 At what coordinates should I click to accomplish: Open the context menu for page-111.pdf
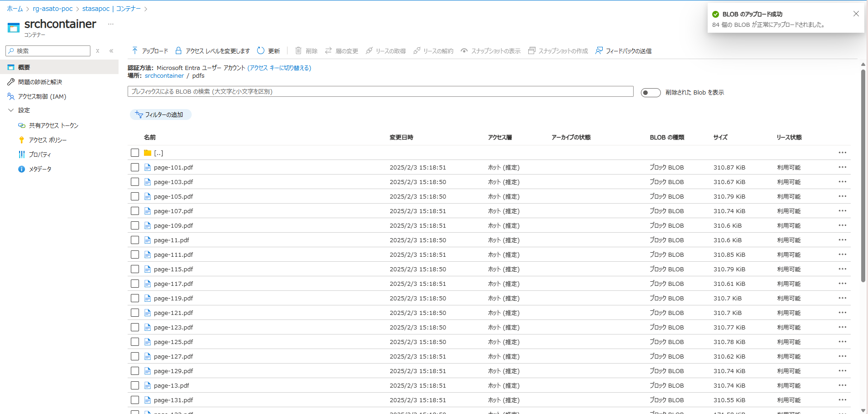843,254
